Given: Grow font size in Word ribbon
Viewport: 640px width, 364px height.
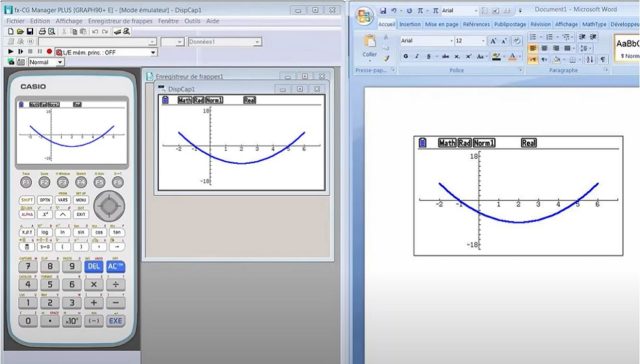Looking at the screenshot, I should pyautogui.click(x=493, y=41).
